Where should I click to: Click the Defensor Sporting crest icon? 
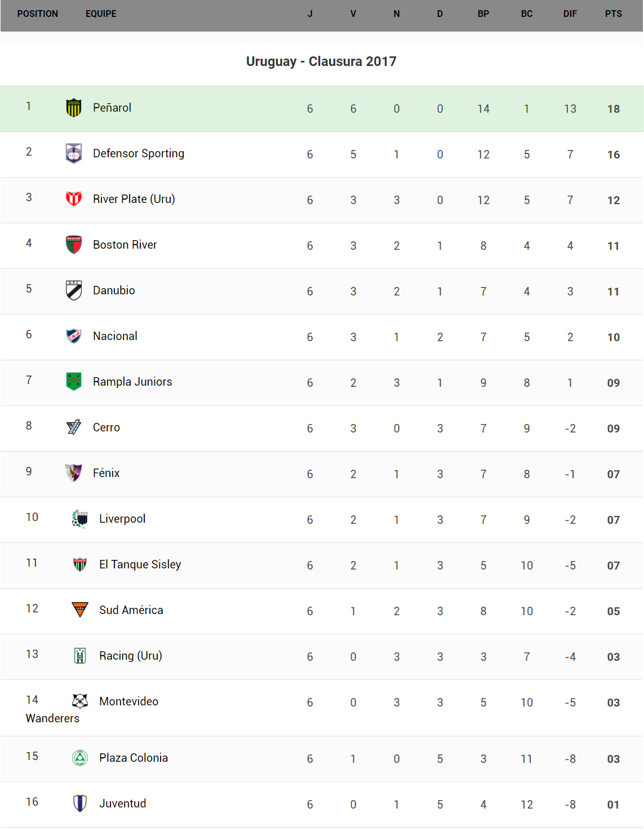point(74,153)
